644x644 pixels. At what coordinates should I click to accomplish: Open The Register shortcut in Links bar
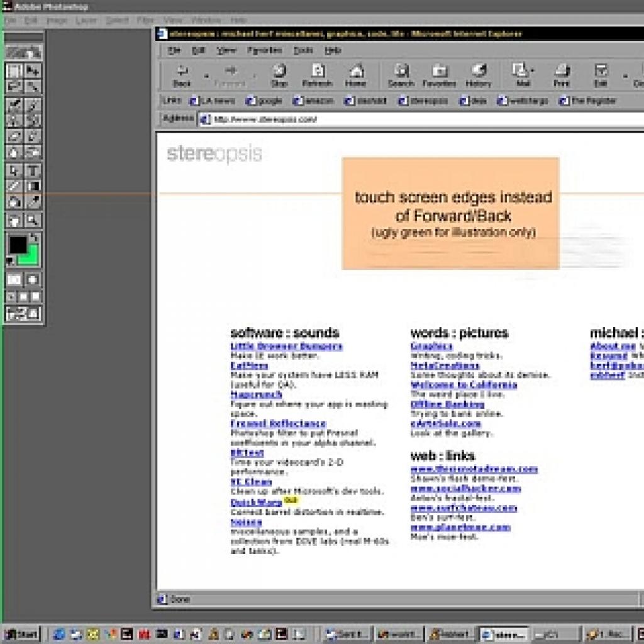pyautogui.click(x=588, y=101)
